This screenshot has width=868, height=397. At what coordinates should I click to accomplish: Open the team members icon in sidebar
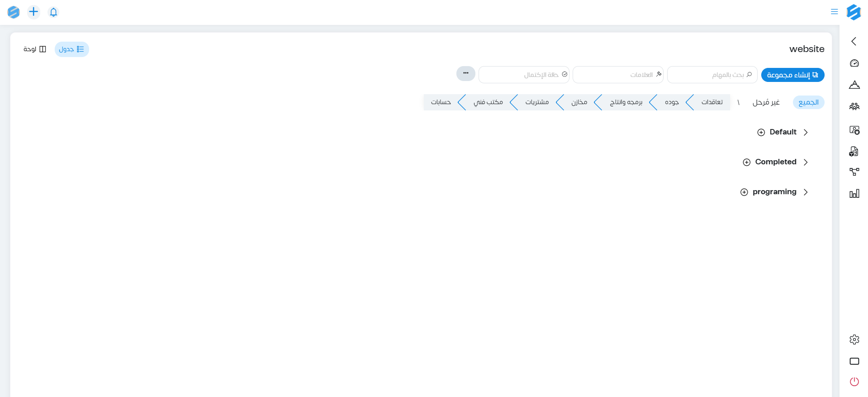point(854,107)
